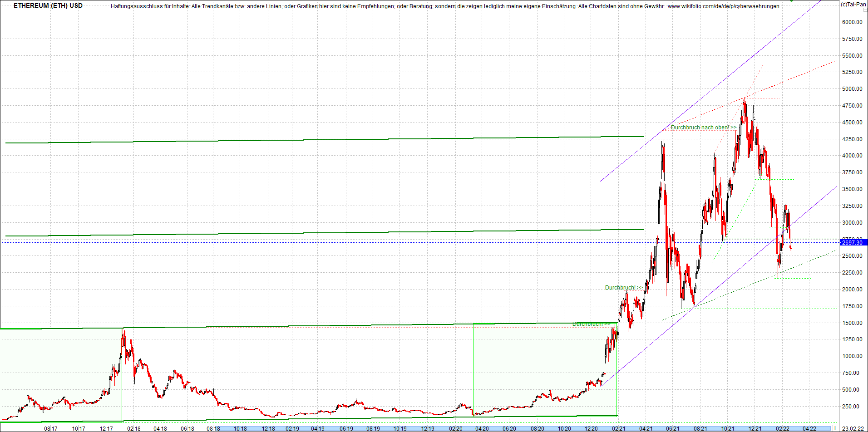Click the chart title ETHEREUM (ETH) USD

point(48,5)
